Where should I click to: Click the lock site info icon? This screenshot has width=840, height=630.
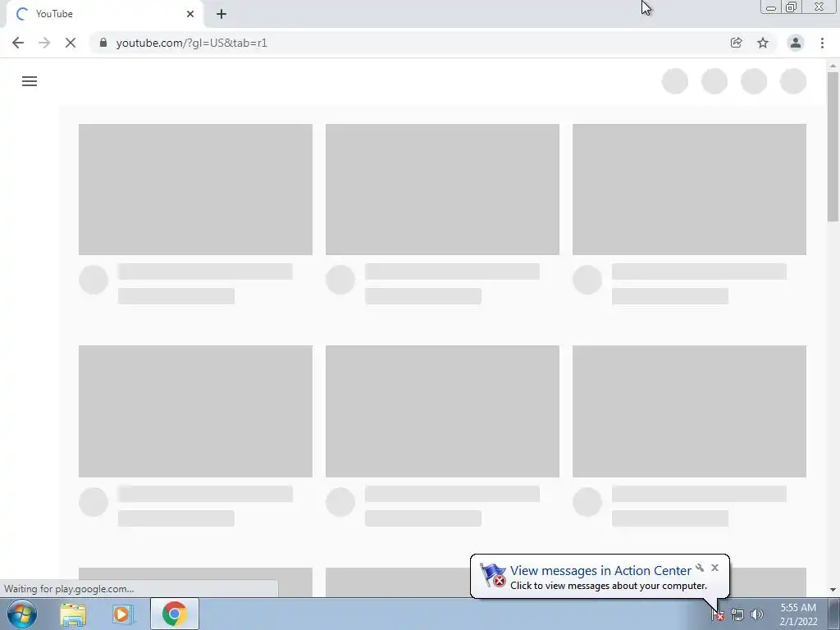tap(103, 43)
